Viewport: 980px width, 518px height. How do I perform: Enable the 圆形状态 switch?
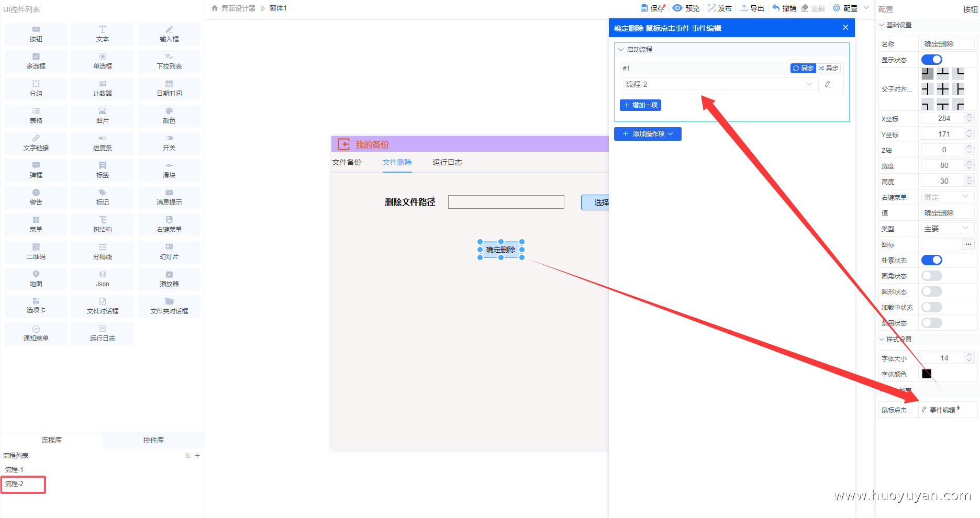(x=932, y=291)
